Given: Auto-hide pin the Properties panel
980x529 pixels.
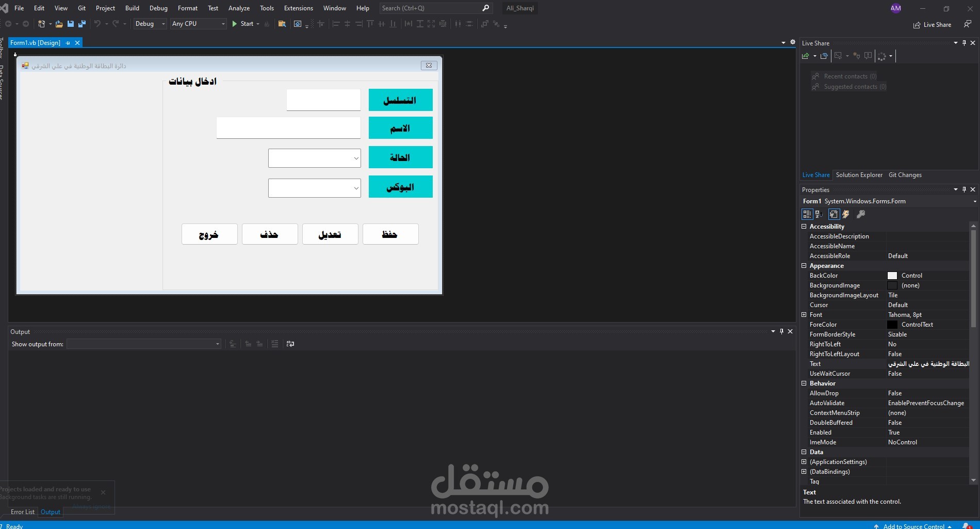Looking at the screenshot, I should pyautogui.click(x=964, y=189).
